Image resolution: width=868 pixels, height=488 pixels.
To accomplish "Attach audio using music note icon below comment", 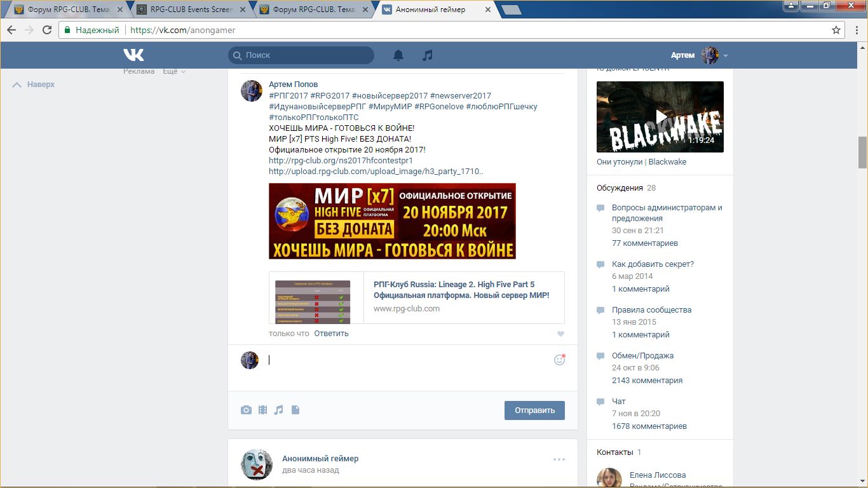I will [x=278, y=410].
